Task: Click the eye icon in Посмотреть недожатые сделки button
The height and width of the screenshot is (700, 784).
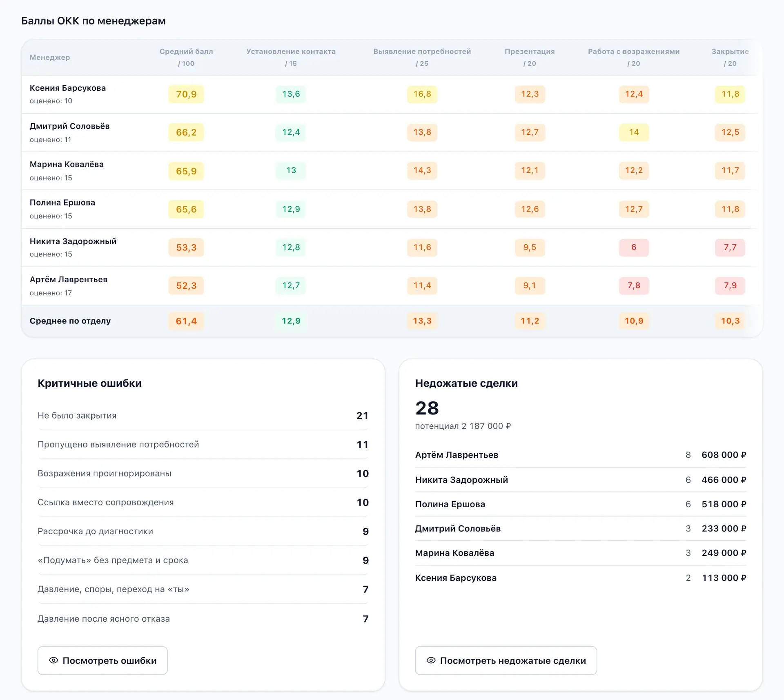Action: (431, 660)
